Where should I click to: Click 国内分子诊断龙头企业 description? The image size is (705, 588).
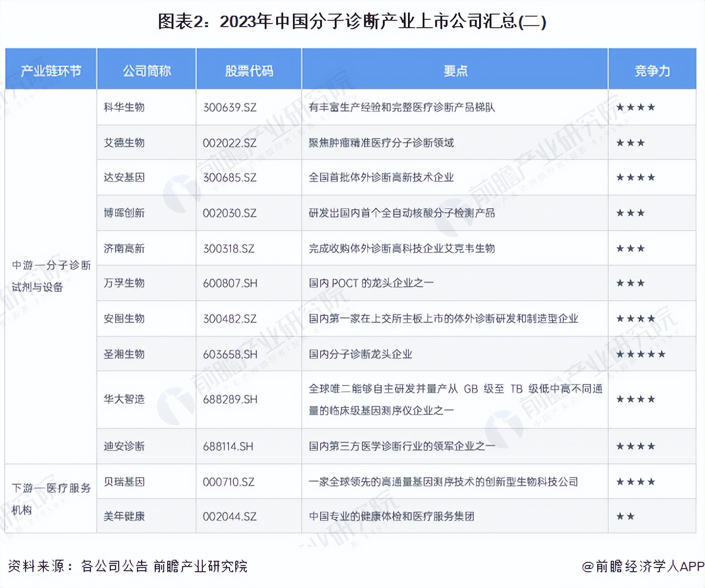360,354
